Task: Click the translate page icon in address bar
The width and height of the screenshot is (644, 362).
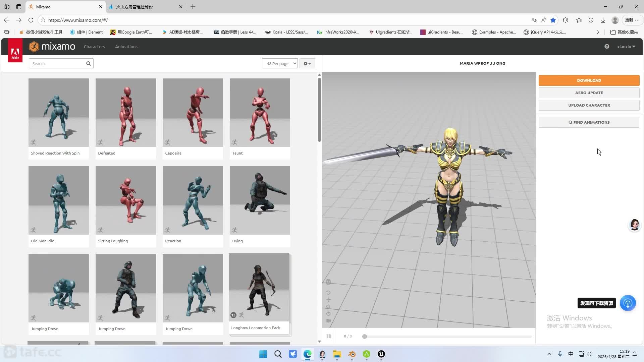Action: 534,20
